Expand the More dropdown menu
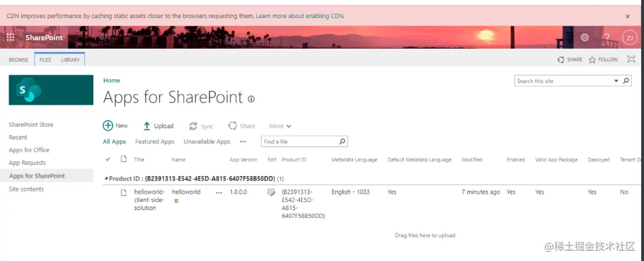 click(x=280, y=126)
